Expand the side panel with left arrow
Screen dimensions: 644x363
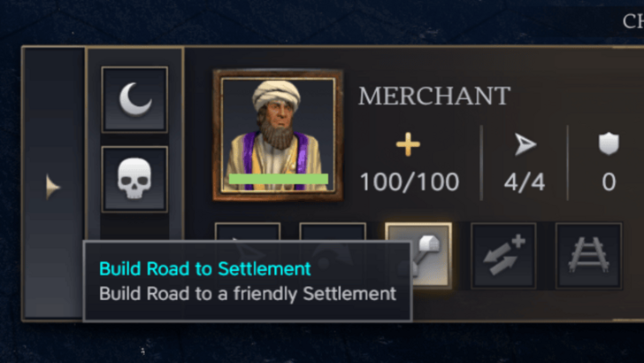point(53,186)
